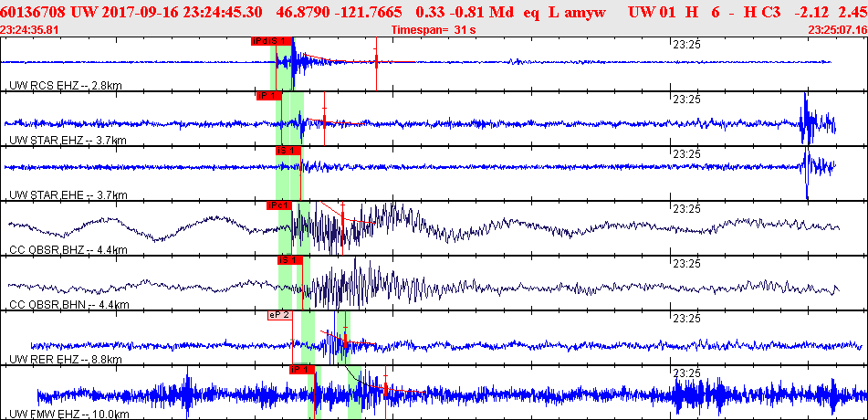Screen dimensions: 868x420
Task: Select the CC QBSR BHN -- 4.4km channel label
Action: pyautogui.click(x=69, y=305)
